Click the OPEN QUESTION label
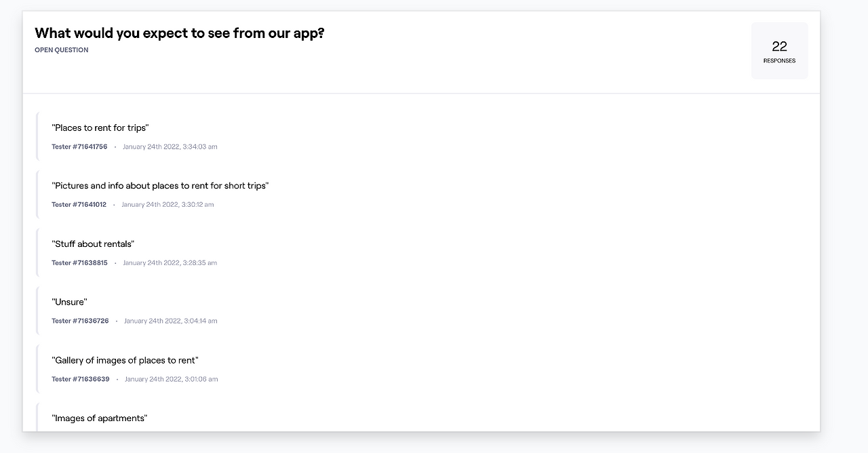Screen dimensions: 868x453 click(62, 50)
